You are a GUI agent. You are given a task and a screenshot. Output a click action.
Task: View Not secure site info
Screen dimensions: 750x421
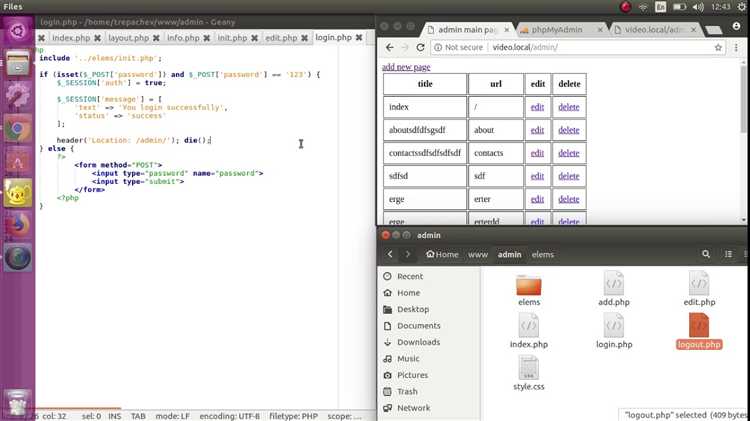[x=458, y=47]
